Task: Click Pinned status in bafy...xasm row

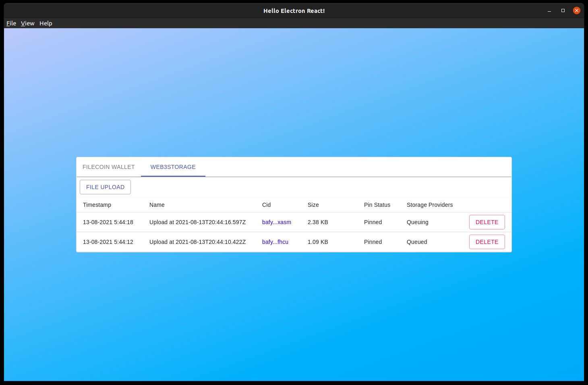Action: click(373, 222)
